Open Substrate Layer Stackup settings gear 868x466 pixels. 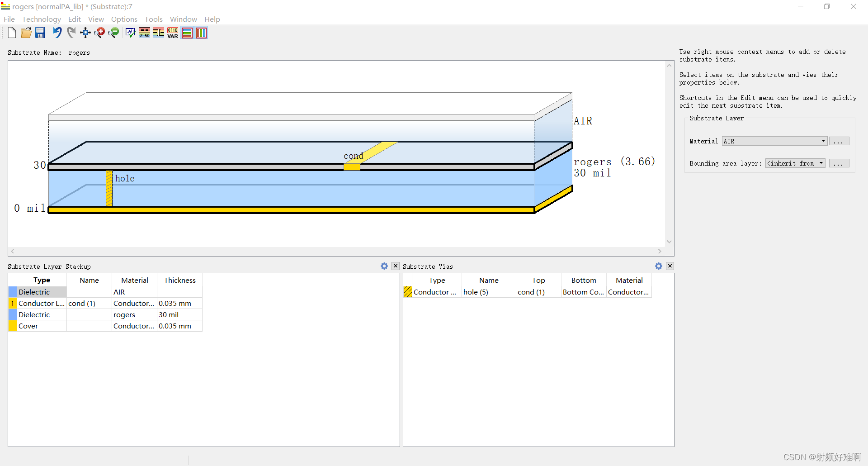[384, 266]
